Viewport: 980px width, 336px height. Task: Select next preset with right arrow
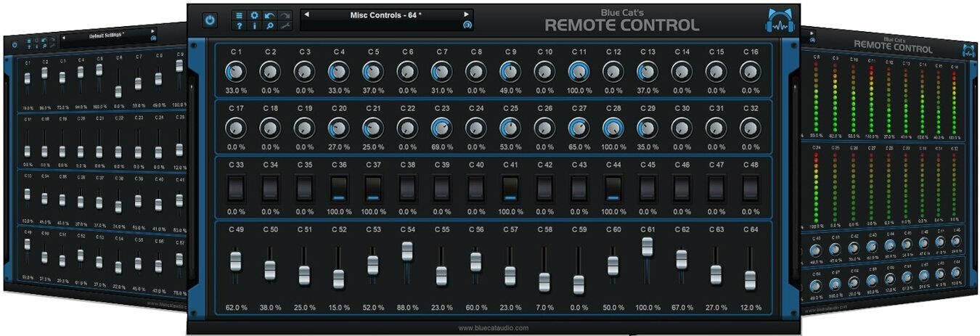[x=466, y=14]
